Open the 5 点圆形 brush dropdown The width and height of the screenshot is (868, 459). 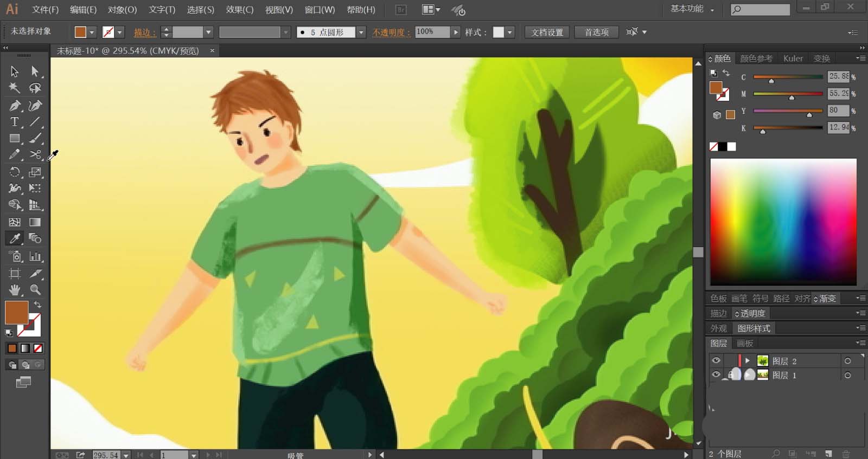(x=361, y=33)
